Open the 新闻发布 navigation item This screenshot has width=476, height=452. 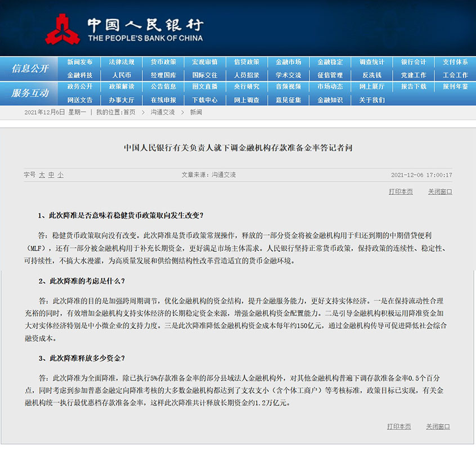click(79, 62)
